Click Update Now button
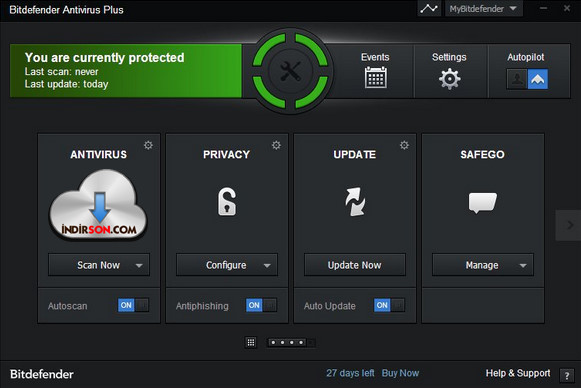 click(x=355, y=265)
